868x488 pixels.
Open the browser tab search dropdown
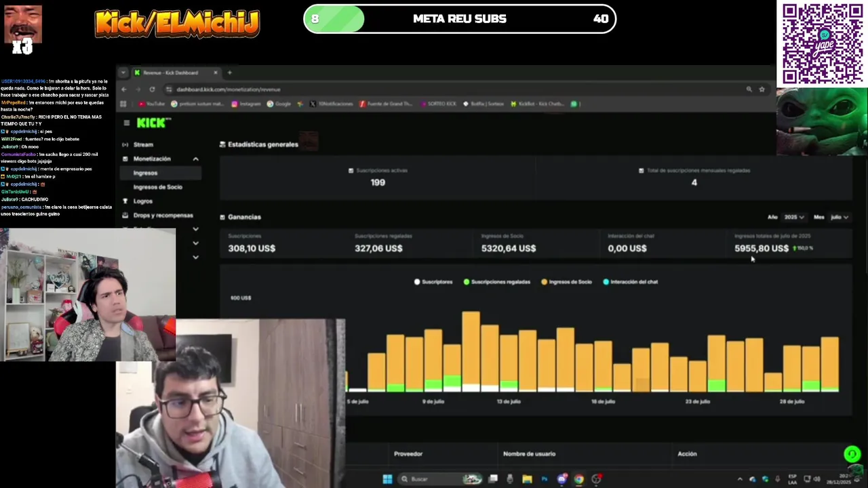click(123, 73)
